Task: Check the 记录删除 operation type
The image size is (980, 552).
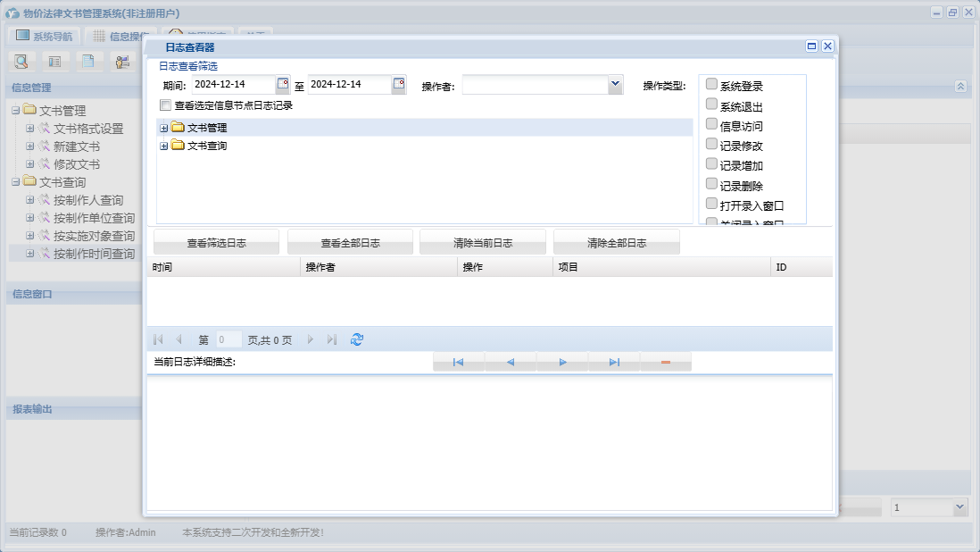Action: click(711, 184)
